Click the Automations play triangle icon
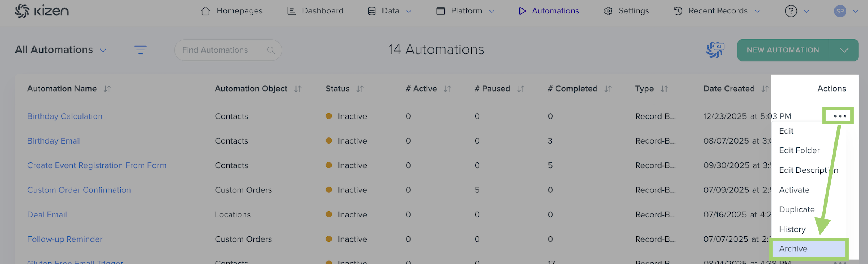The width and height of the screenshot is (868, 264). coord(522,11)
